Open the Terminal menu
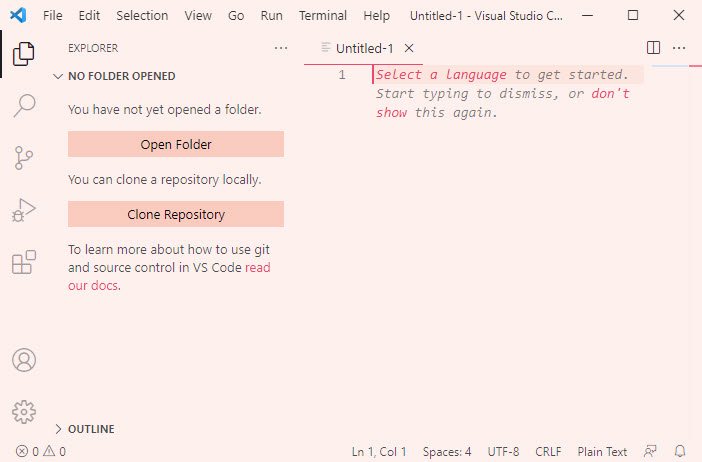Screen dimensions: 702x462 pos(323,16)
